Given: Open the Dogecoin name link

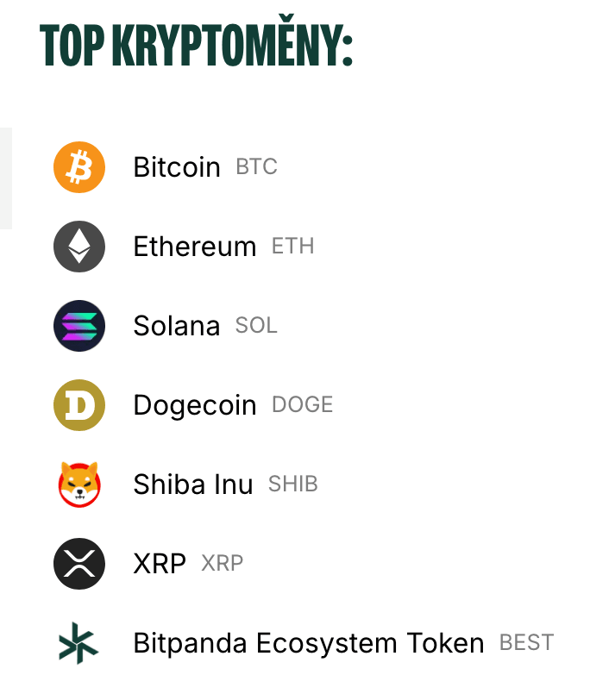Looking at the screenshot, I should click(x=195, y=405).
